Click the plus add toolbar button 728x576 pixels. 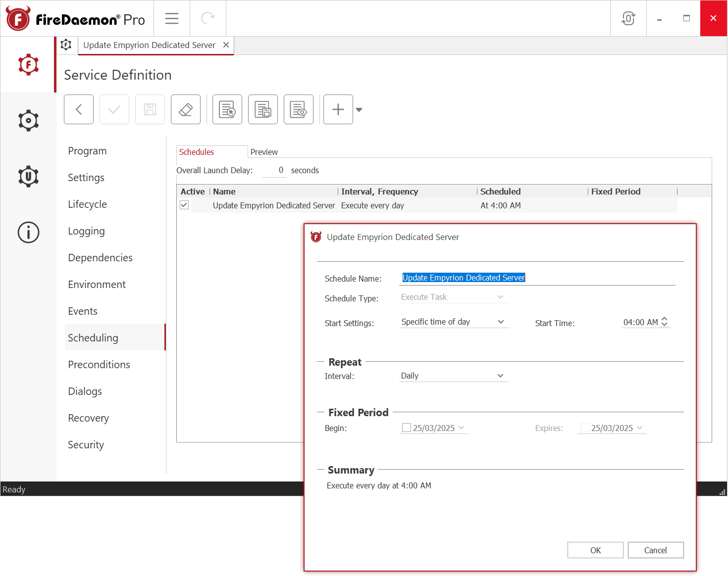tap(338, 109)
